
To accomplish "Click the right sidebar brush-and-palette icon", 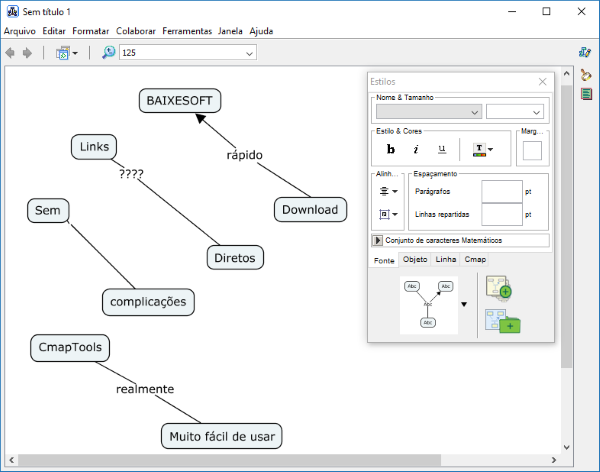I will (x=585, y=75).
